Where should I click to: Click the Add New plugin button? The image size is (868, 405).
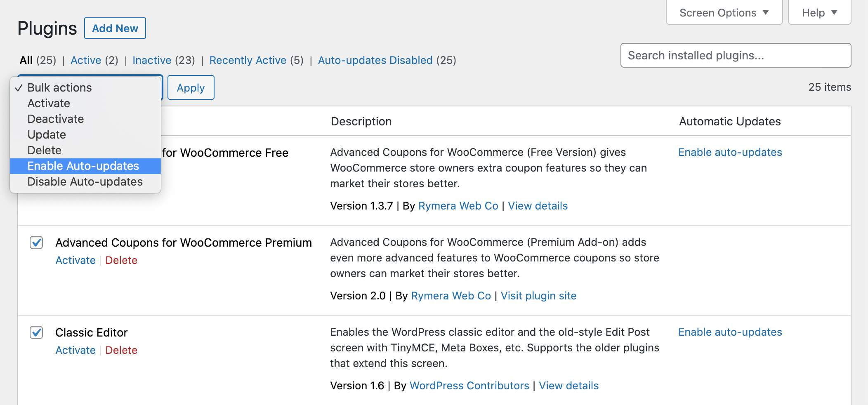pyautogui.click(x=115, y=28)
